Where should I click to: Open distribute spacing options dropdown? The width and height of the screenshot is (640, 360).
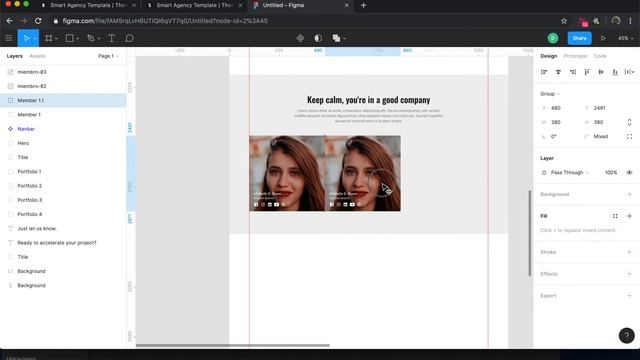tap(629, 72)
